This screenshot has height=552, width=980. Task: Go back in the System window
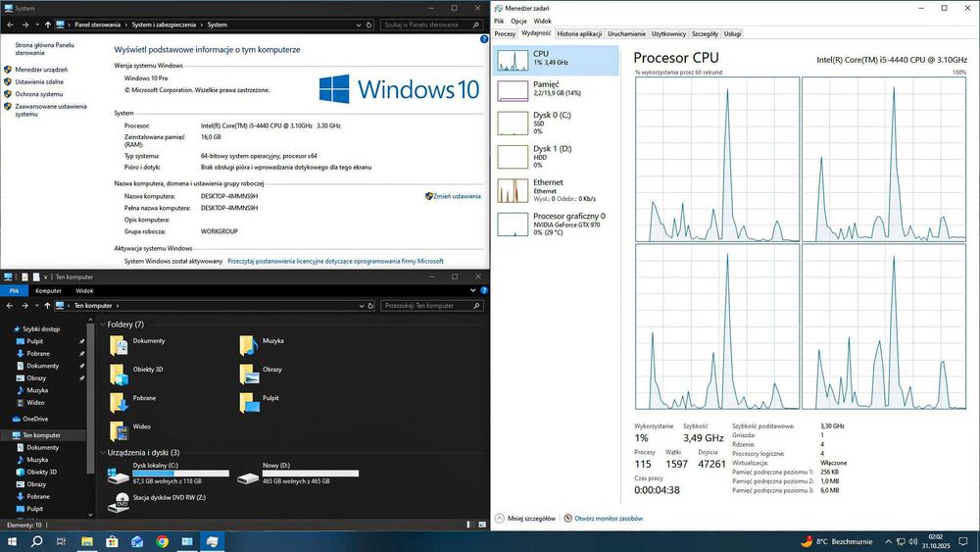point(10,25)
